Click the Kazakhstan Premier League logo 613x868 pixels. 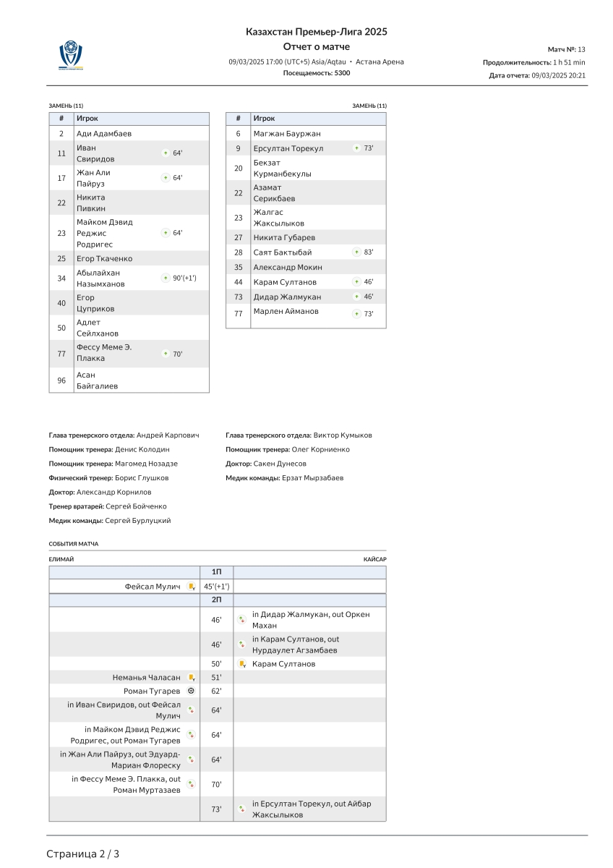(x=71, y=56)
